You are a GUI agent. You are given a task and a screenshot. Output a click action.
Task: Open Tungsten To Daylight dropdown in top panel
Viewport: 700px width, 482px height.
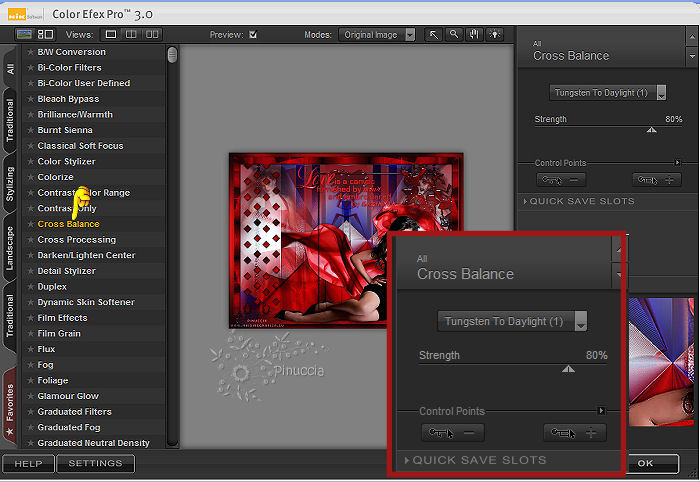608,93
